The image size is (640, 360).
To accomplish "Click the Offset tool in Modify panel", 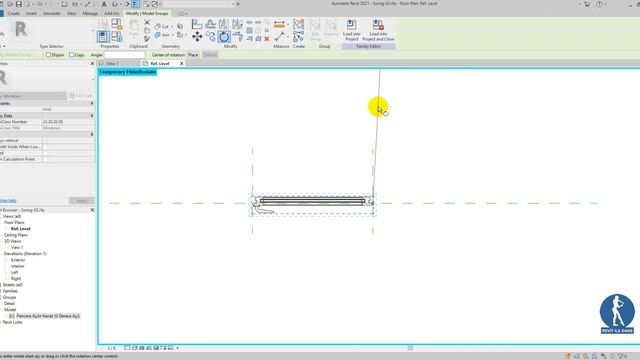I will tap(210, 24).
